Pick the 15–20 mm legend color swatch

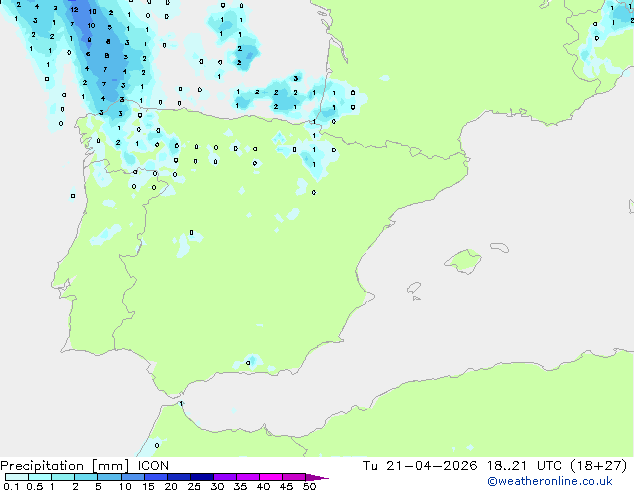(x=156, y=477)
